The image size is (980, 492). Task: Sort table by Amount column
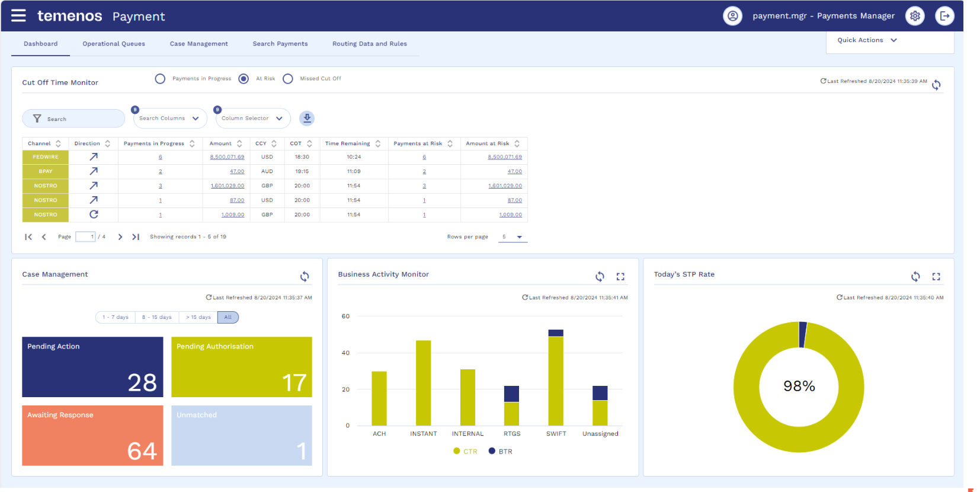pyautogui.click(x=239, y=143)
